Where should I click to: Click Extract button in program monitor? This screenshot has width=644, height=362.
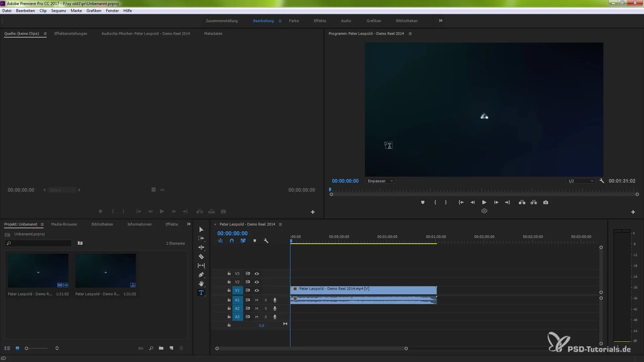tap(534, 202)
